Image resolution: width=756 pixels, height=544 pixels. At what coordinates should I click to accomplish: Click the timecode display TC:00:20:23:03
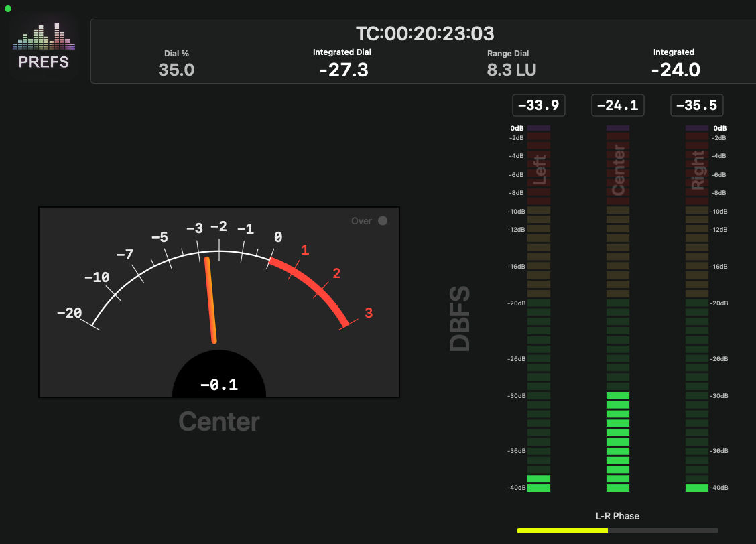coord(424,33)
